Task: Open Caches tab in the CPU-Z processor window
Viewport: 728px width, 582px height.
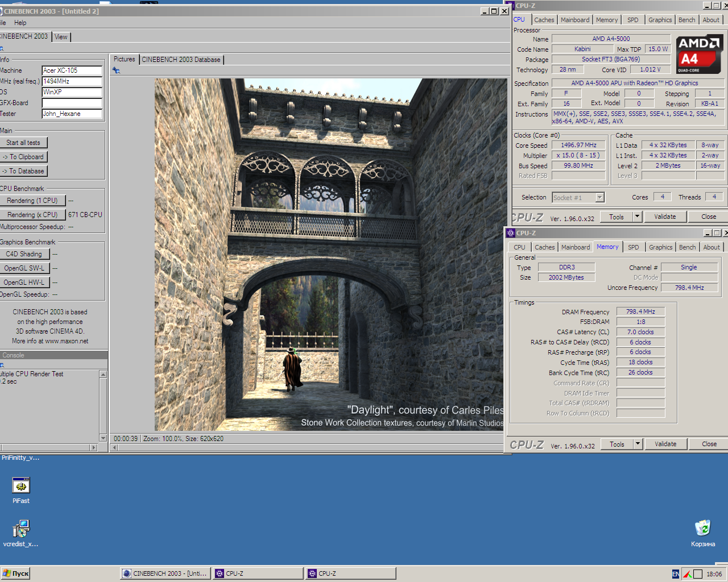Action: pos(544,20)
